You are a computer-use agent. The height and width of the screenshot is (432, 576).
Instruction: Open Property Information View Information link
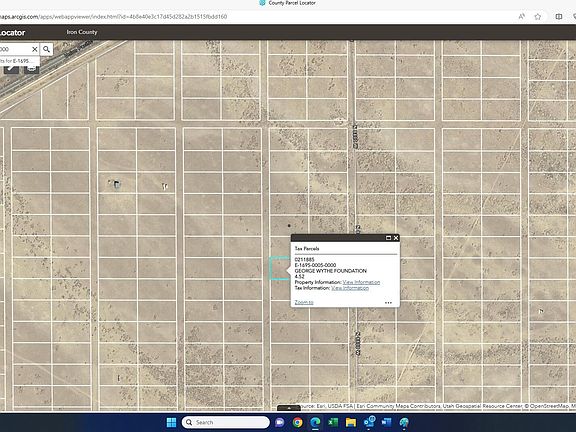coord(361,282)
